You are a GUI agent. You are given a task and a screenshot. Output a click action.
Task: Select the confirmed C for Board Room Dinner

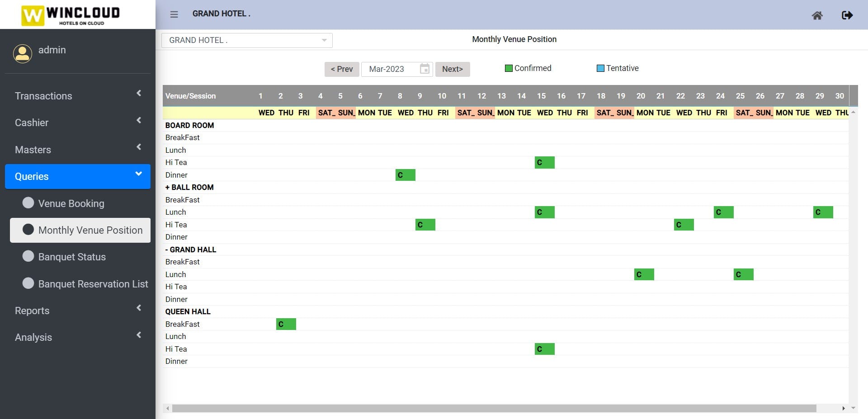405,175
